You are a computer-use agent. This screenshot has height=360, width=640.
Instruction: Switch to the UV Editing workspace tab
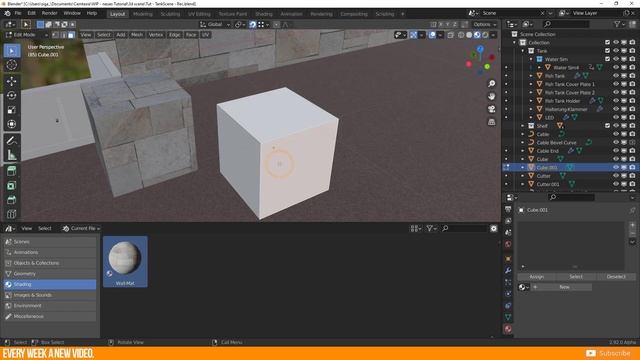pyautogui.click(x=199, y=14)
